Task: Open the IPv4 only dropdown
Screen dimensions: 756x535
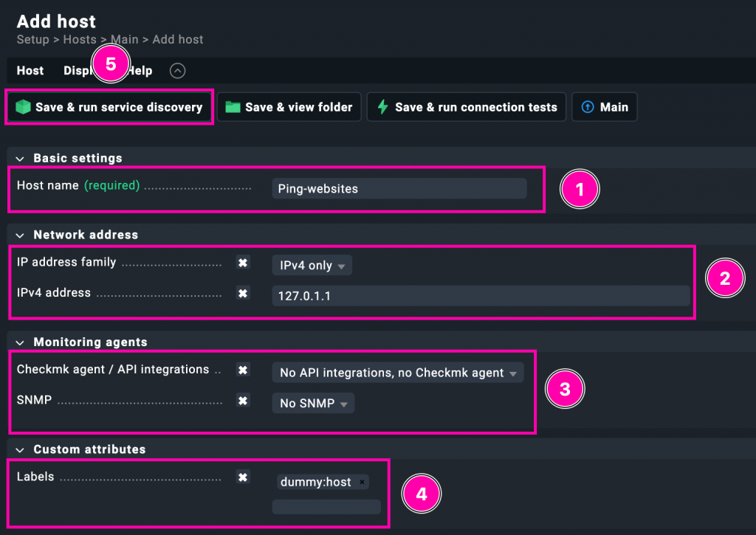Action: point(312,266)
